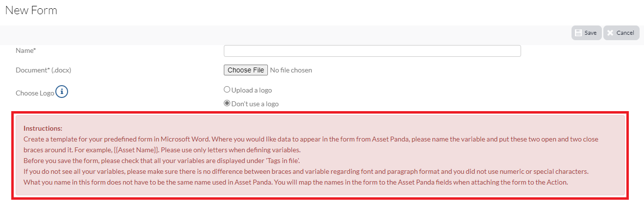644x211 pixels.
Task: Click the bold Instructions heading
Action: 43,128
